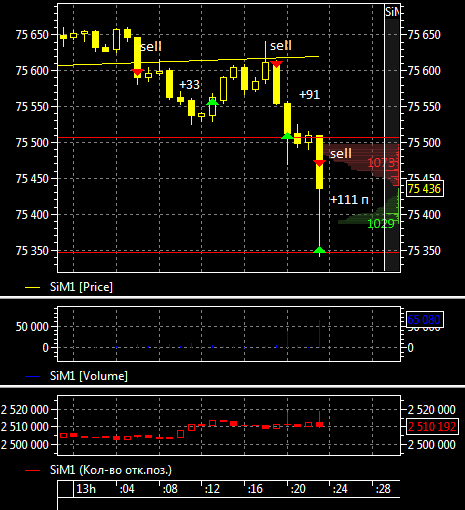Click the :20 time axis label

(298, 489)
